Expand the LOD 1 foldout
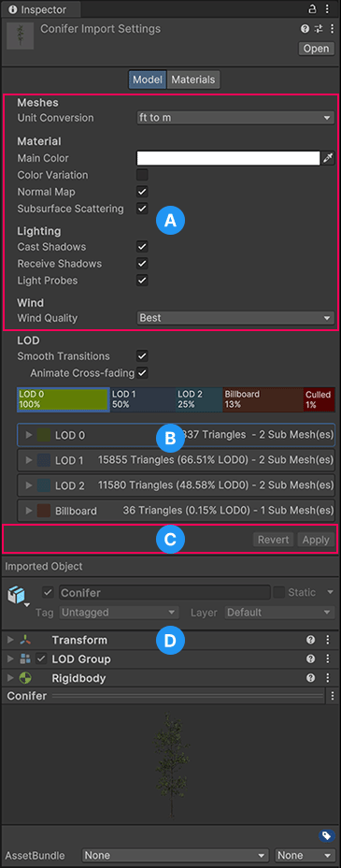Screen dimensions: 341x868 pos(29,460)
